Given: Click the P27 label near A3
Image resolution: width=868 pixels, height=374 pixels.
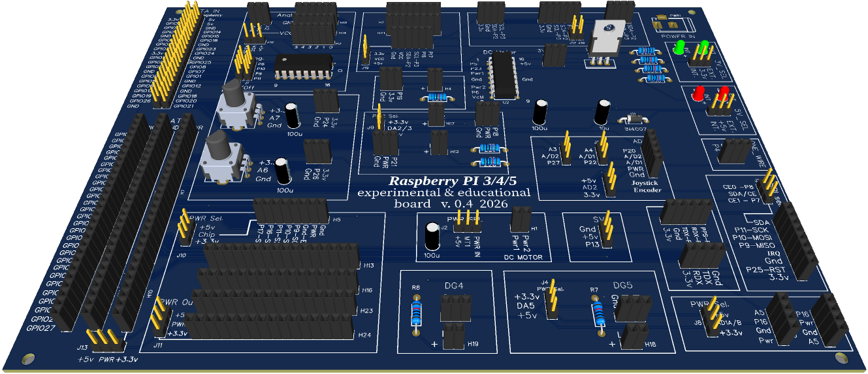Looking at the screenshot, I should click(555, 163).
